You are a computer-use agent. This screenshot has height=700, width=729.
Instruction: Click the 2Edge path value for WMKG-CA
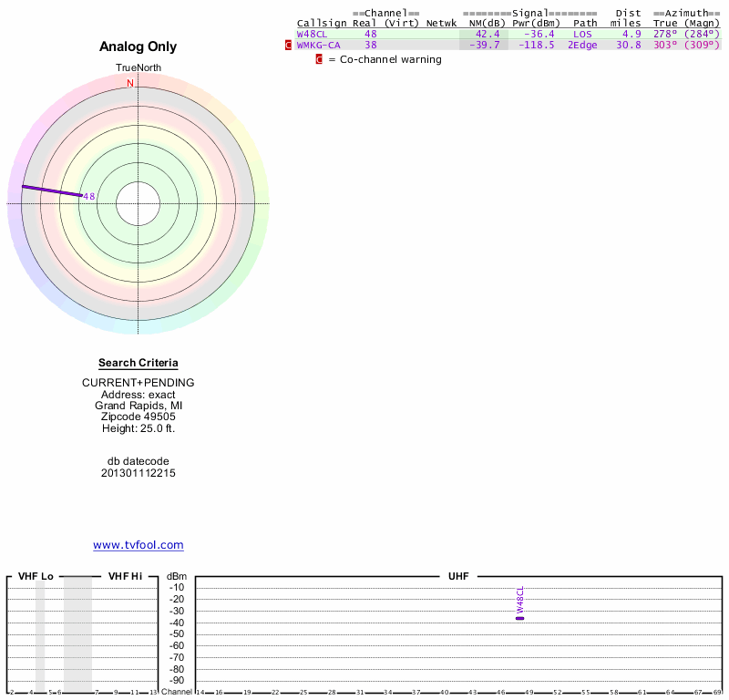point(583,45)
